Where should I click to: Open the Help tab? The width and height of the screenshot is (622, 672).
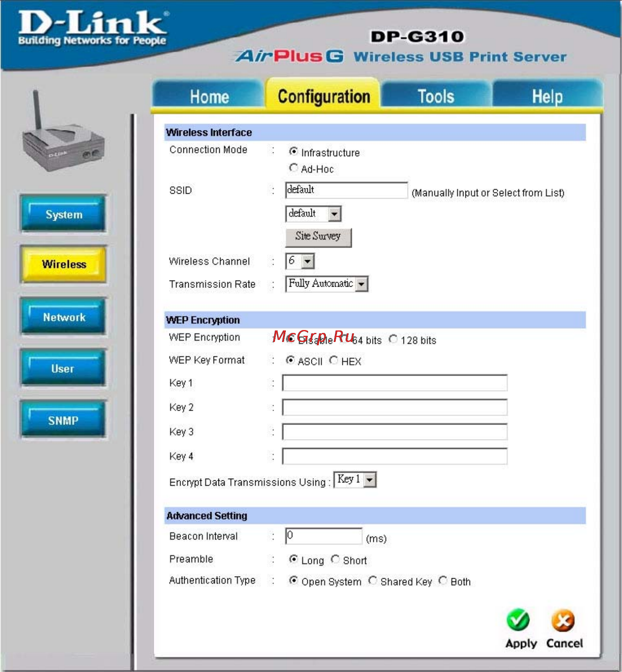click(x=547, y=96)
